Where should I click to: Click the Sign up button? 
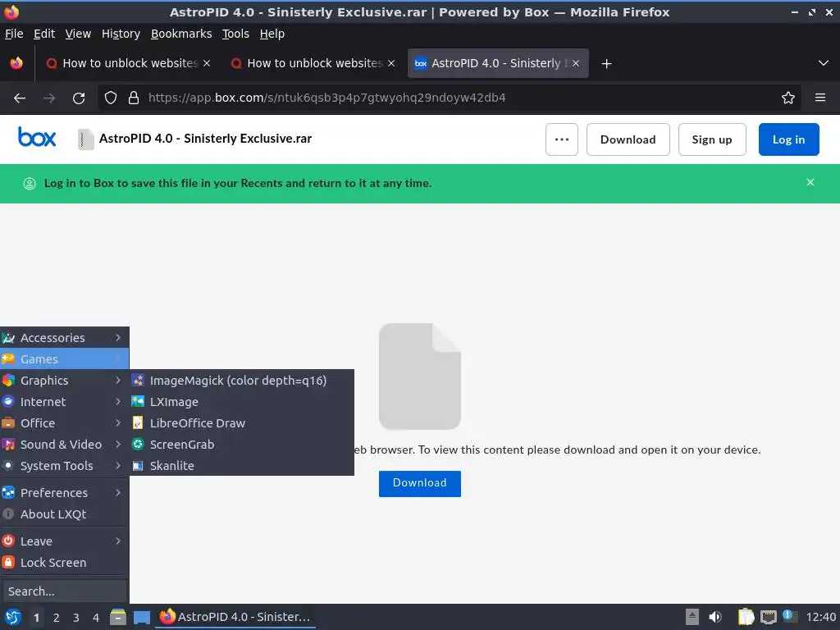point(712,139)
